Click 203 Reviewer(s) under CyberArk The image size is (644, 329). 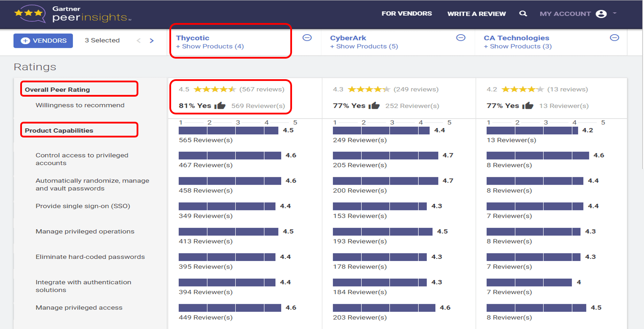pyautogui.click(x=360, y=317)
